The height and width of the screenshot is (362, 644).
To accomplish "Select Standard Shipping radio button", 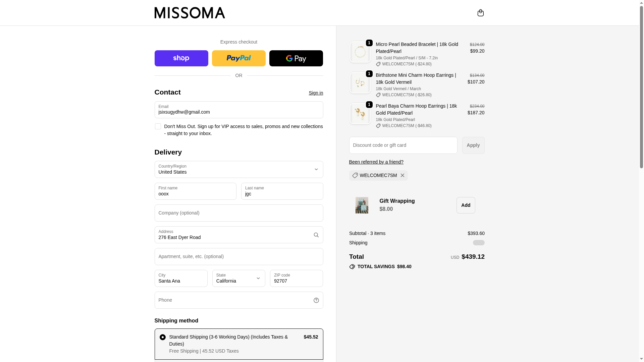I will pos(163,337).
